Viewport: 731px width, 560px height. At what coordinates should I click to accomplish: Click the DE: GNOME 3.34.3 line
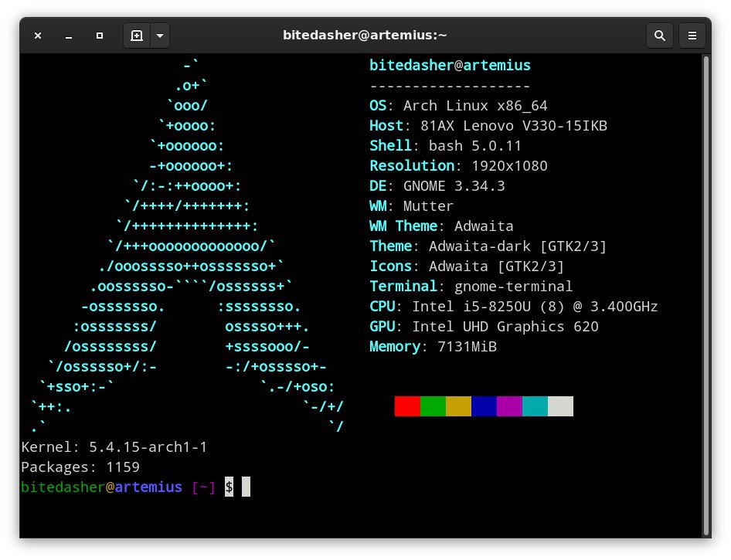coord(437,186)
